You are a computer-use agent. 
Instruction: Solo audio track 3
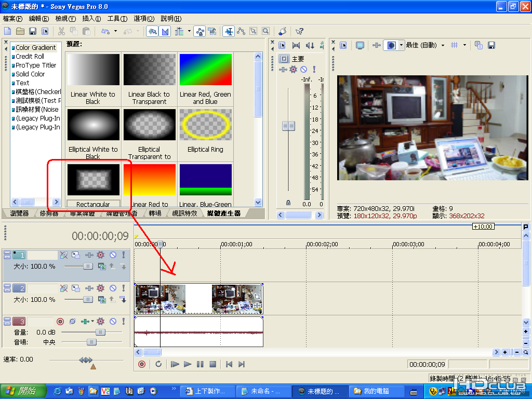point(123,322)
